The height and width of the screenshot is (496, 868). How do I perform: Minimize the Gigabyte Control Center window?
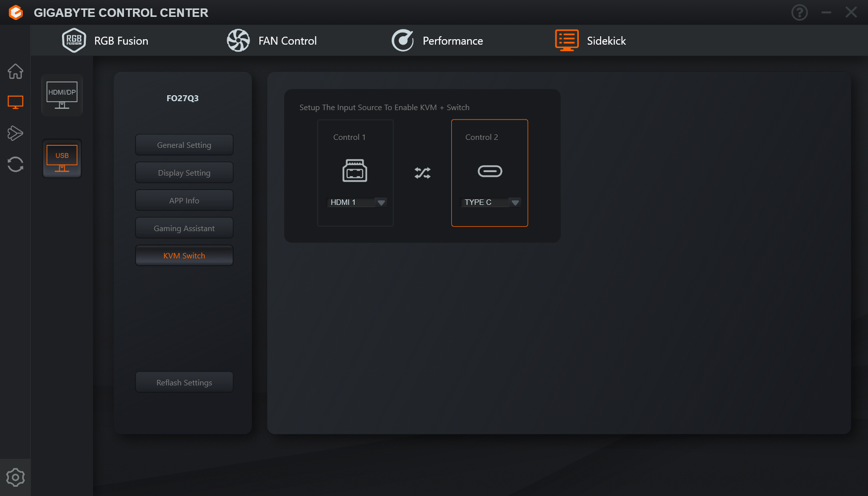tap(826, 12)
